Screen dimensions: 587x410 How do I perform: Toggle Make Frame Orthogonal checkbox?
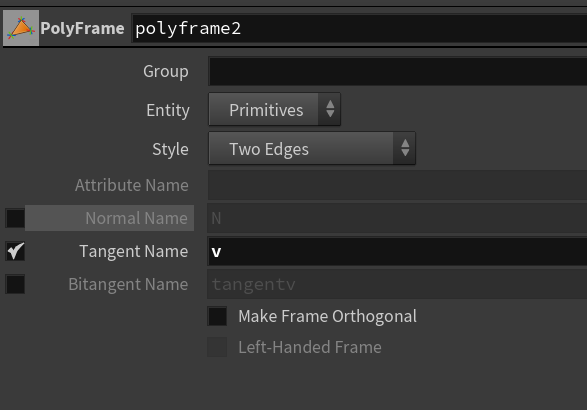[x=217, y=316]
